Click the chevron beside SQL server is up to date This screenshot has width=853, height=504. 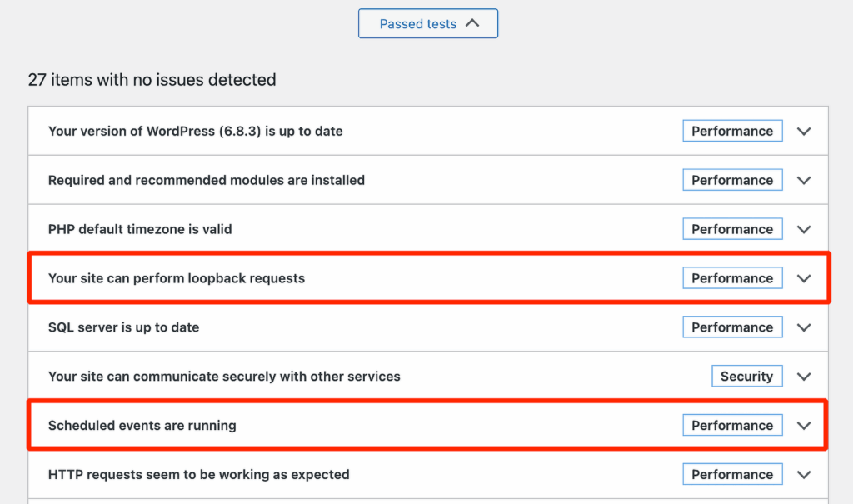point(803,328)
